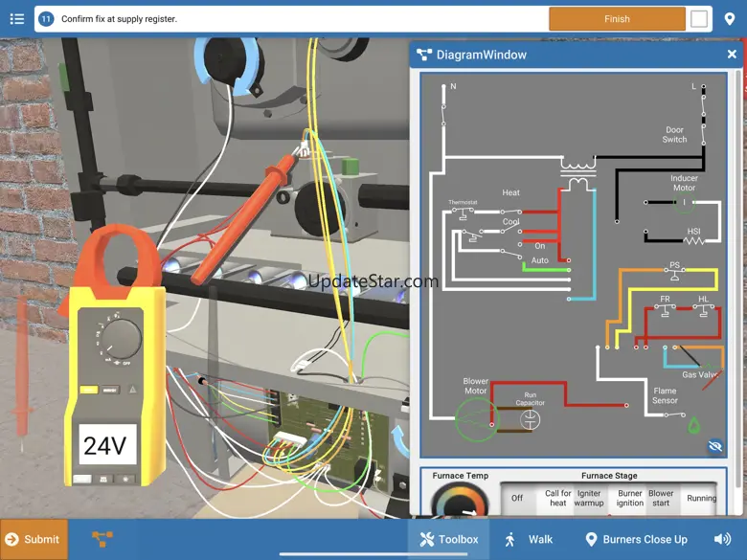Viewport: 747px width, 560px height.
Task: Select the Blower start stage
Action: point(661,498)
